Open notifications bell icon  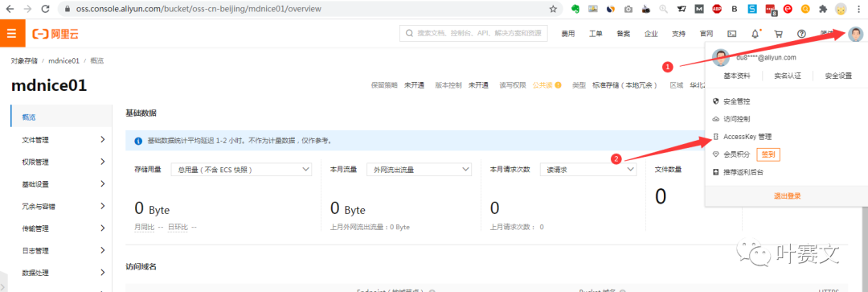coord(755,34)
